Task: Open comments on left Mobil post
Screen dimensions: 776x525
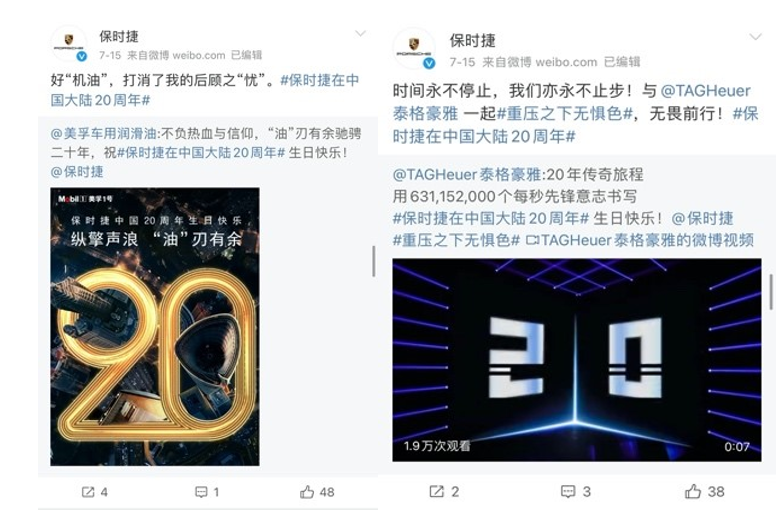Action: pos(201,491)
